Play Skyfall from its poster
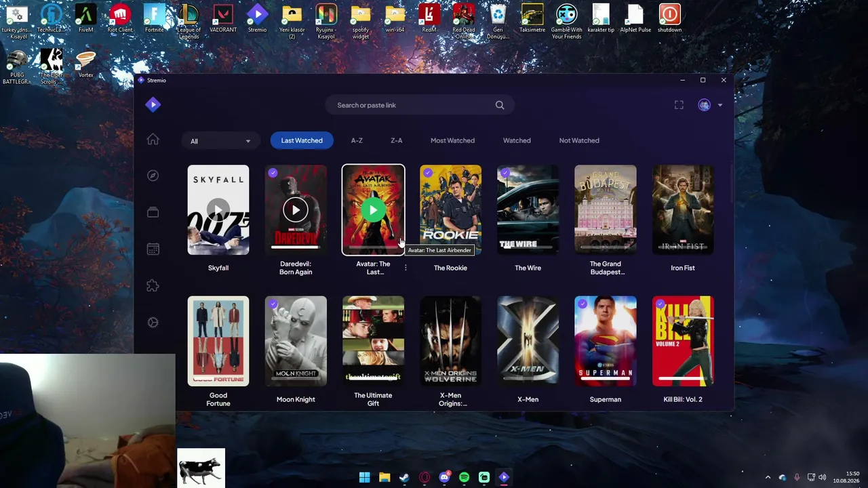The width and height of the screenshot is (868, 488). pyautogui.click(x=218, y=210)
